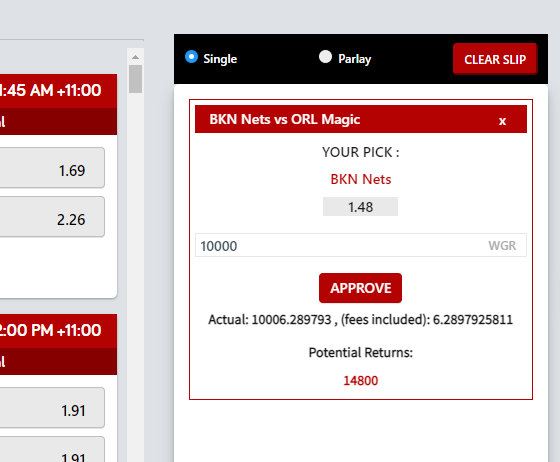Pick the 2.26 odds button
Viewport: 560px width, 462px height.
tap(52, 217)
